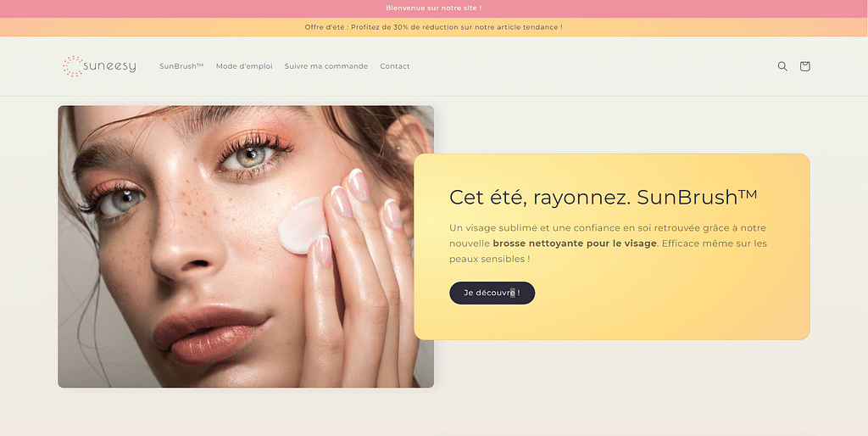Click bold text brosse nettoyante pour le visage
Viewport: 868px width, 436px height.
pyautogui.click(x=574, y=243)
